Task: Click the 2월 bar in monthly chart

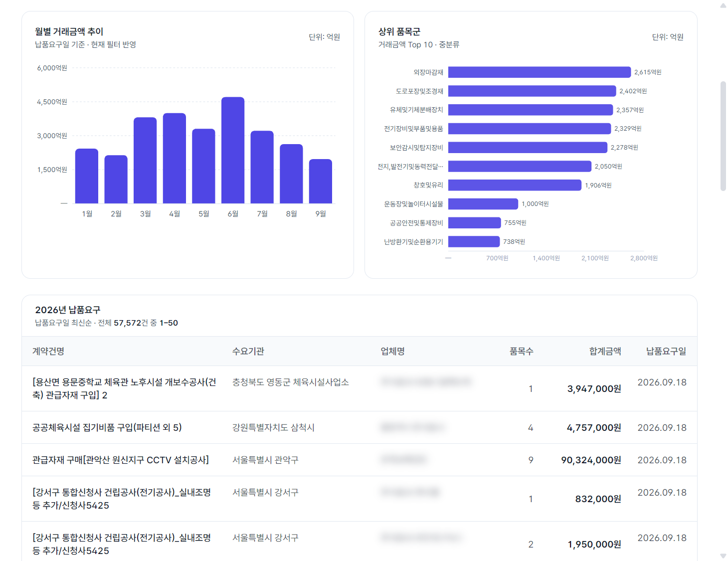Action: pyautogui.click(x=116, y=180)
